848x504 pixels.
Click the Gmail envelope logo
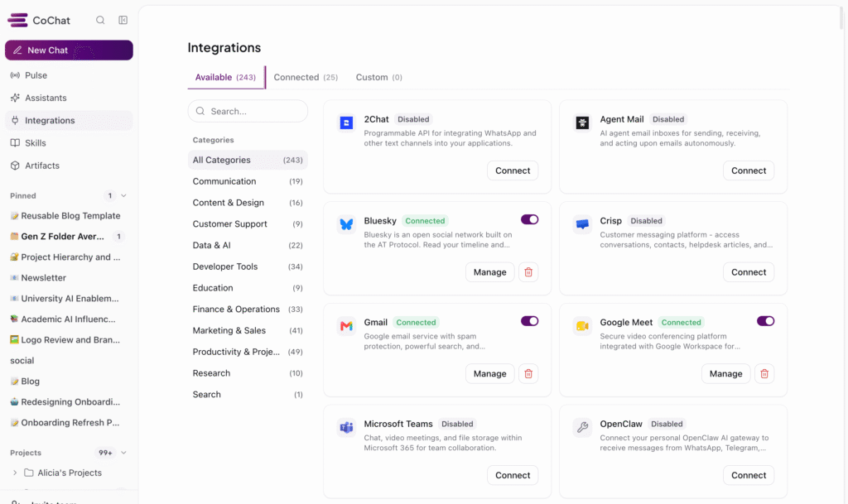coord(346,326)
